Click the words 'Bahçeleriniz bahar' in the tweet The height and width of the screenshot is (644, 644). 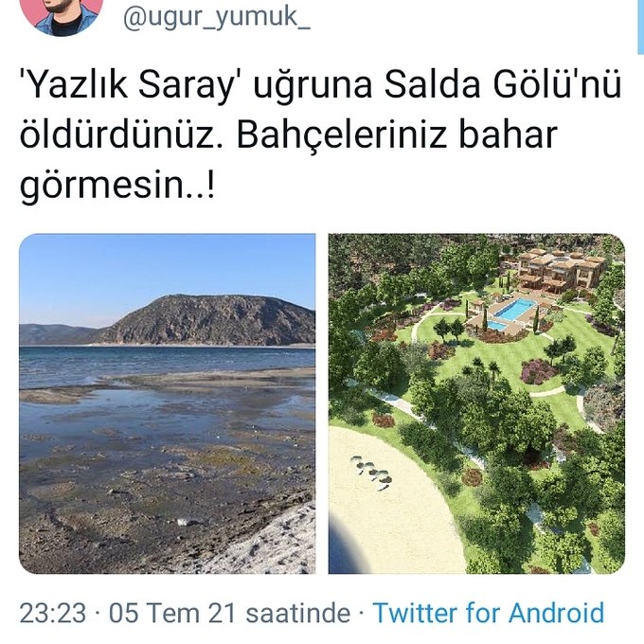tap(397, 134)
